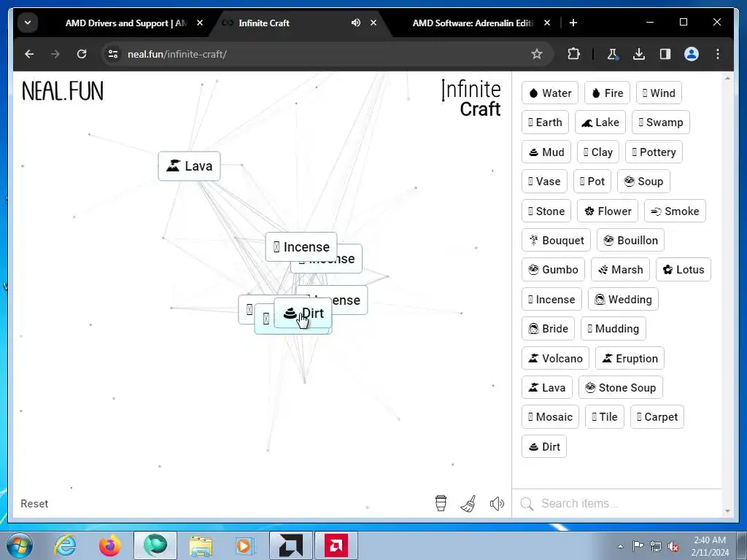Select the Gumbo element
The width and height of the screenshot is (747, 560).
pos(553,270)
